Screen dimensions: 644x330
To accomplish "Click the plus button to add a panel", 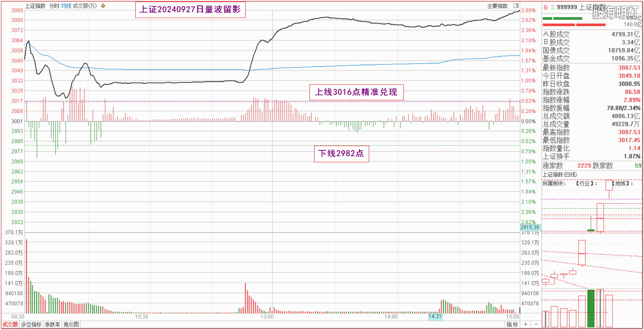I will click(x=526, y=325).
